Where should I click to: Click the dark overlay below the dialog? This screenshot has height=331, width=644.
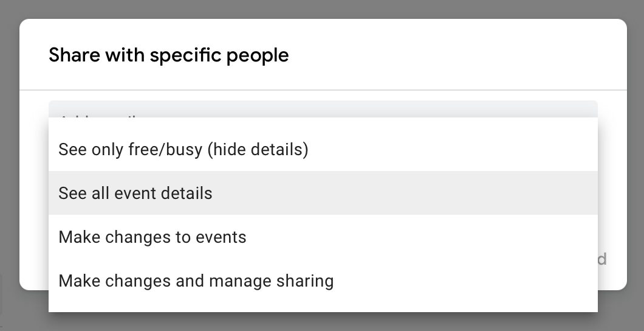(322, 322)
